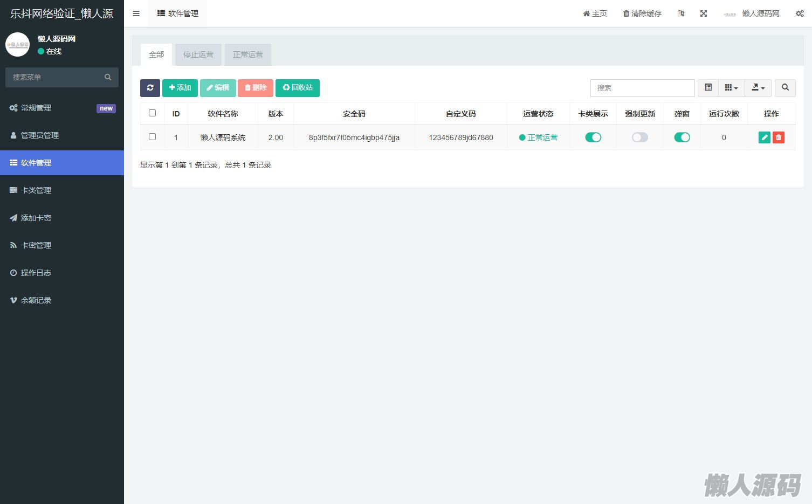Click the 添加 button

pyautogui.click(x=180, y=88)
